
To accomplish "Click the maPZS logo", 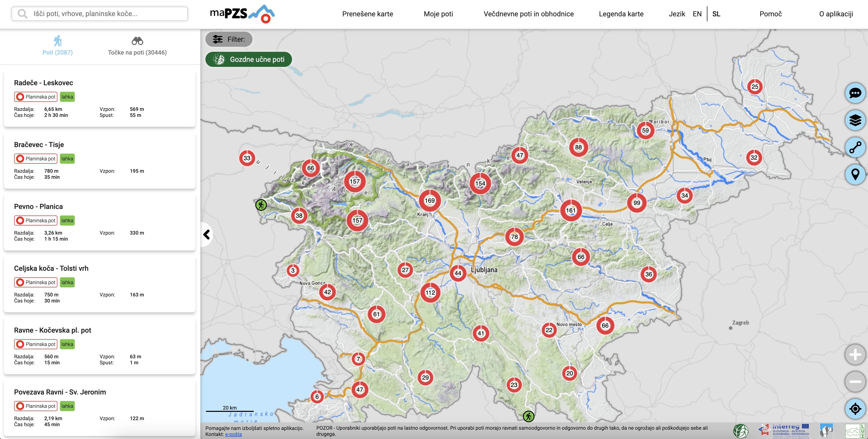I will point(241,14).
